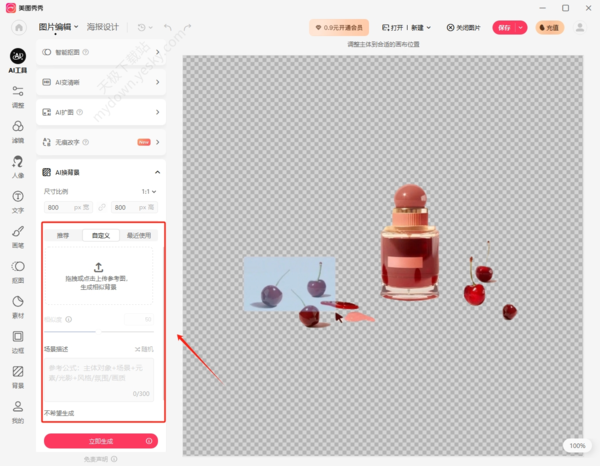This screenshot has width=600, height=466.
Task: Open the 滤镜 filter tool
Action: (x=17, y=130)
